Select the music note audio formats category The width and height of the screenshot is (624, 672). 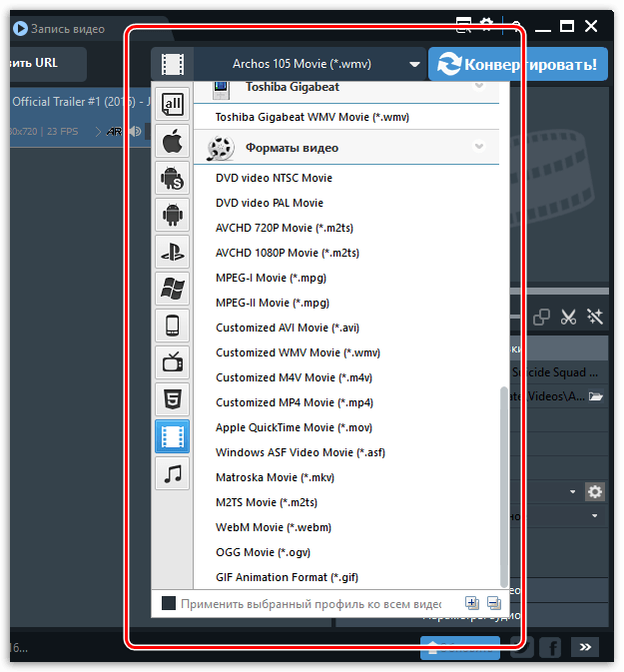point(173,473)
